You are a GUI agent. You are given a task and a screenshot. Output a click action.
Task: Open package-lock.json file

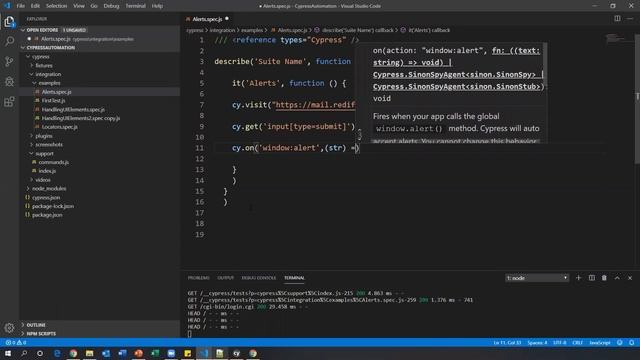pyautogui.click(x=53, y=206)
